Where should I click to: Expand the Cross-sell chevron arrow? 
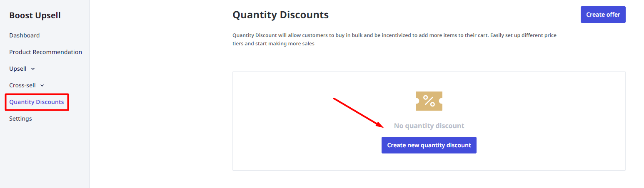[42, 85]
